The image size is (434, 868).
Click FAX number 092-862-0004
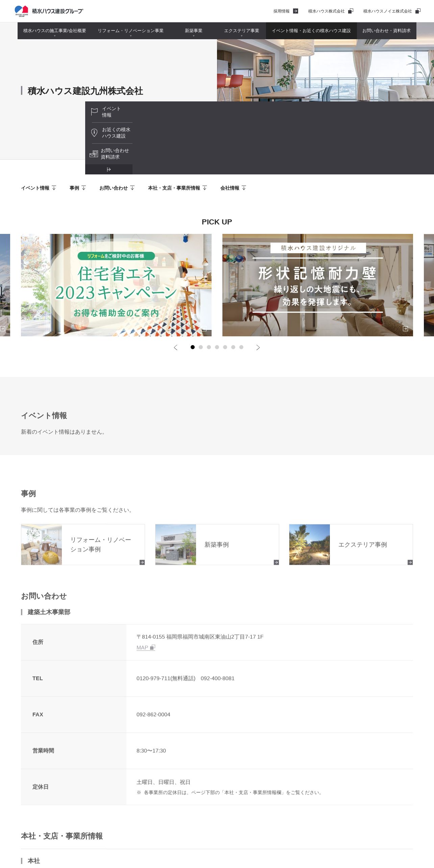(153, 714)
